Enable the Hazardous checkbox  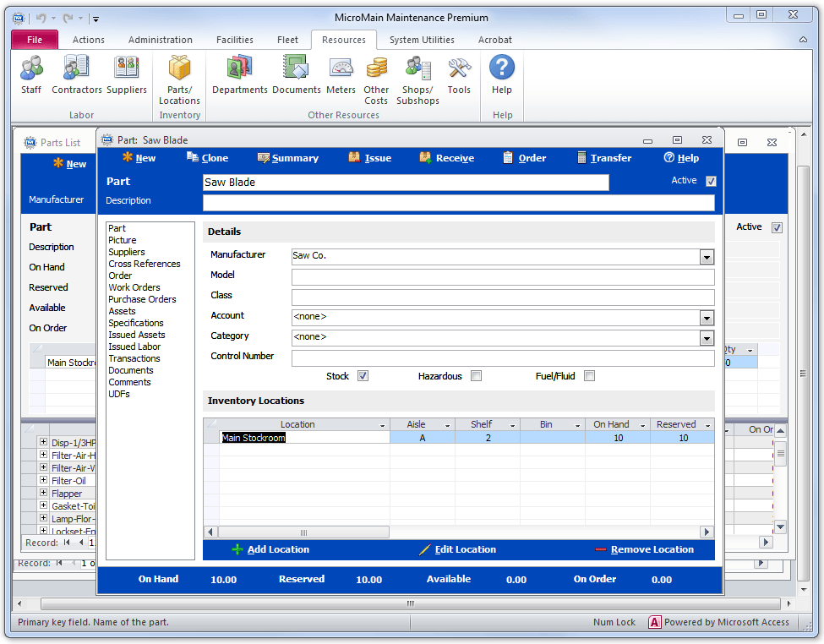pos(476,375)
